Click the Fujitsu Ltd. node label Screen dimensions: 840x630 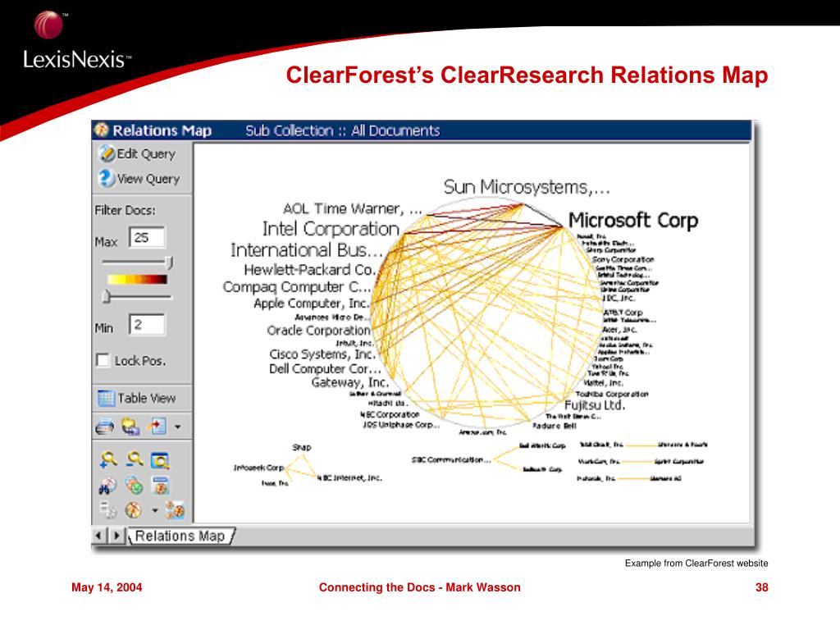[x=596, y=405]
